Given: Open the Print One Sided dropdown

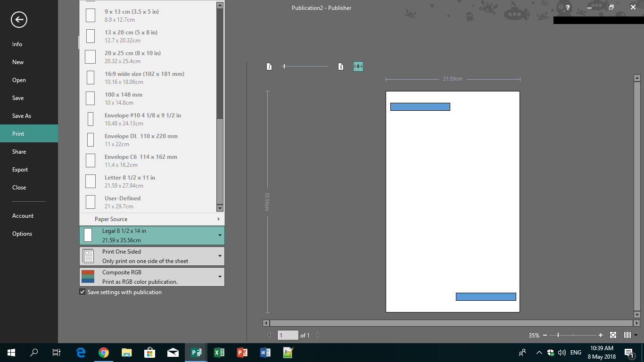Looking at the screenshot, I should pos(152,256).
